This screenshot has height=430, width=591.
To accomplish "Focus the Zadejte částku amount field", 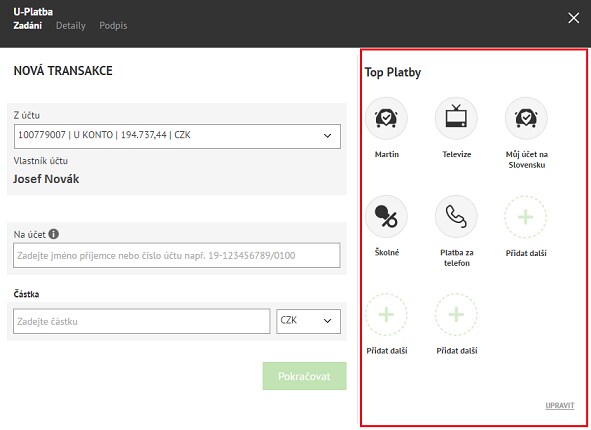I will (142, 321).
